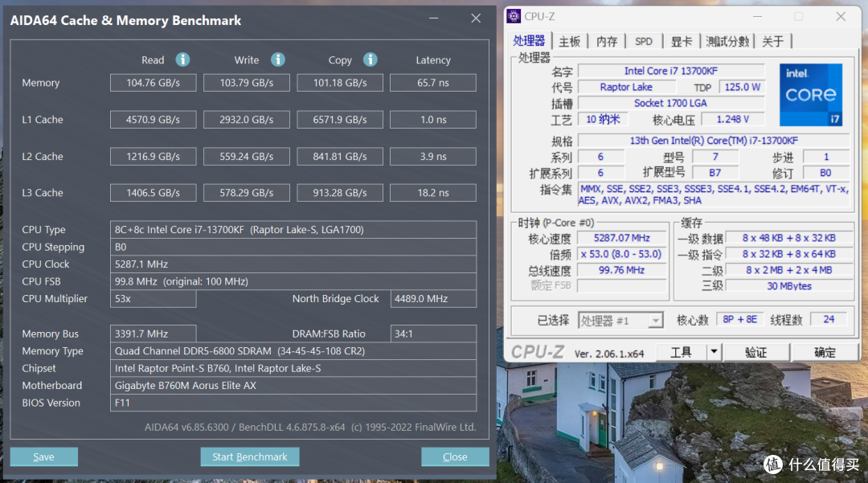The width and height of the screenshot is (868, 483).
Task: Click the 线程数 24 value in CPU-Z
Action: pyautogui.click(x=829, y=319)
